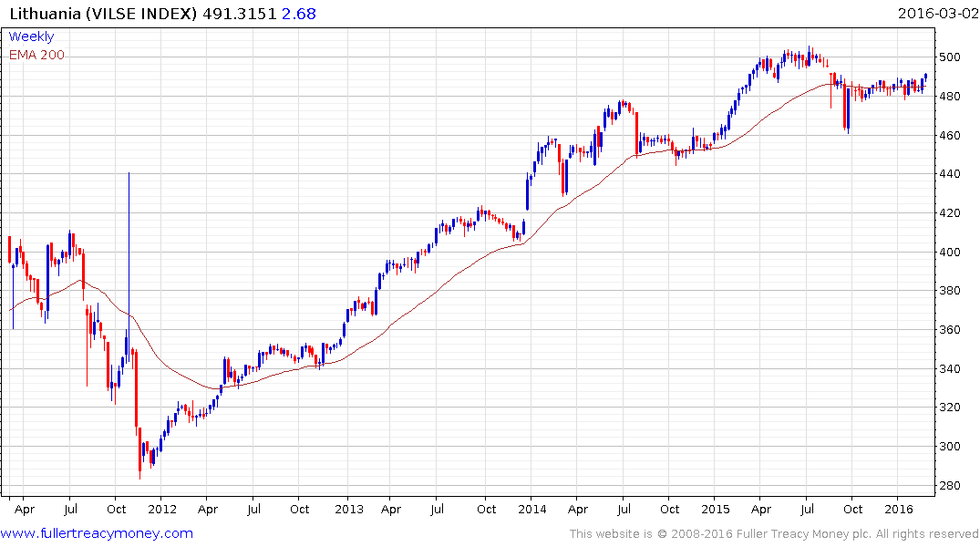Click the 460 price axis label
The height and width of the screenshot is (547, 980).
949,135
